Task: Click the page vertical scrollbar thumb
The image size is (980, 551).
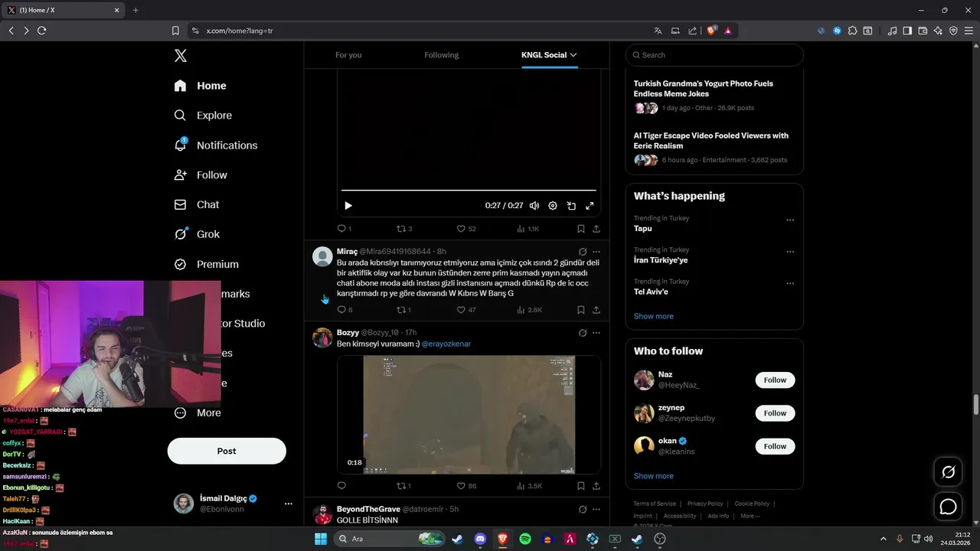Action: point(976,405)
